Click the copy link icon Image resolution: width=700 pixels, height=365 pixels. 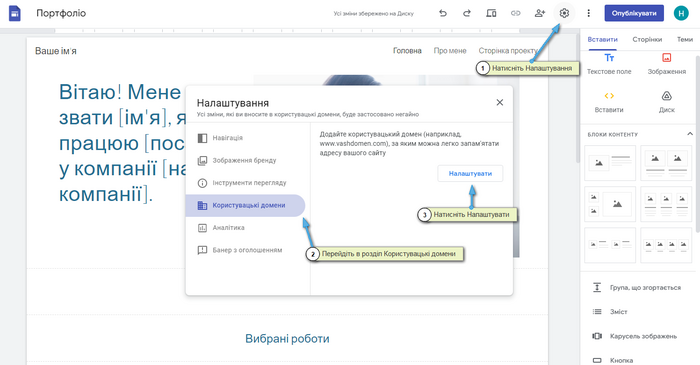click(x=515, y=13)
